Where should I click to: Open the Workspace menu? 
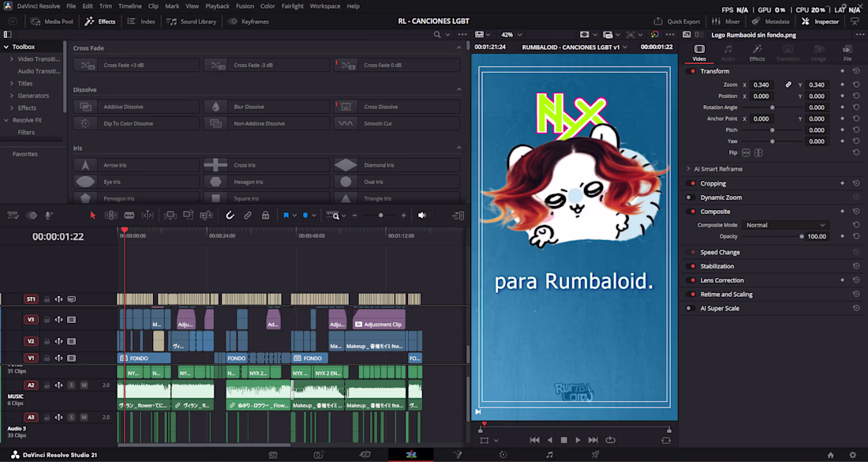(x=325, y=6)
